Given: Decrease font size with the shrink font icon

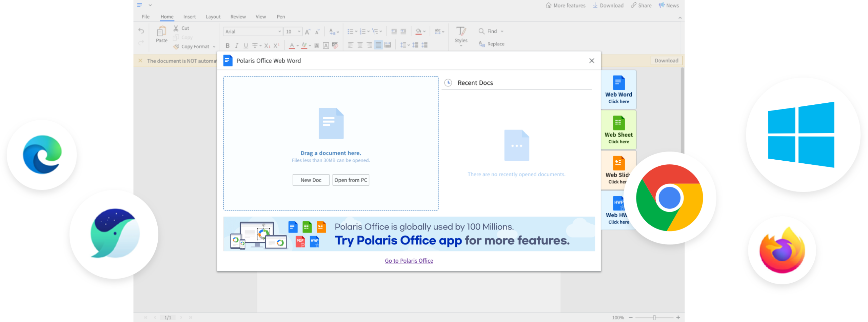Looking at the screenshot, I should click(x=317, y=32).
